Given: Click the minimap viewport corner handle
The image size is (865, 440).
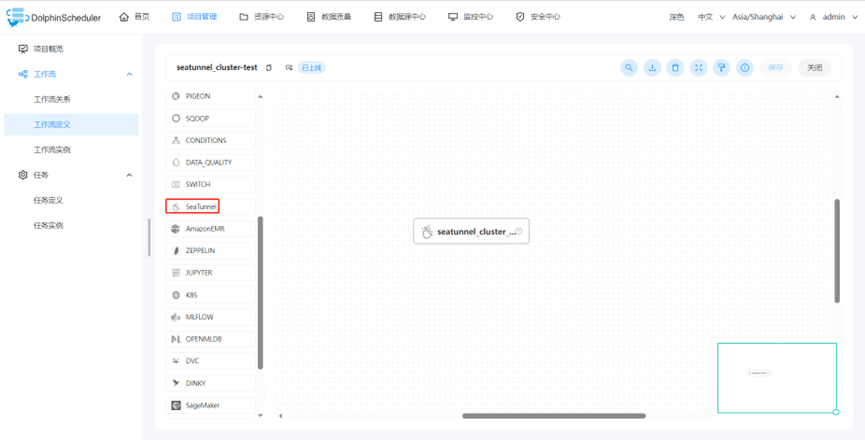Looking at the screenshot, I should (x=836, y=412).
